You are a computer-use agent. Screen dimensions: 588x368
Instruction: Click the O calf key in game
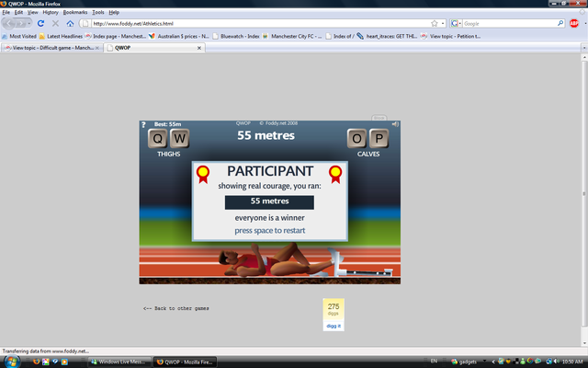pyautogui.click(x=356, y=138)
